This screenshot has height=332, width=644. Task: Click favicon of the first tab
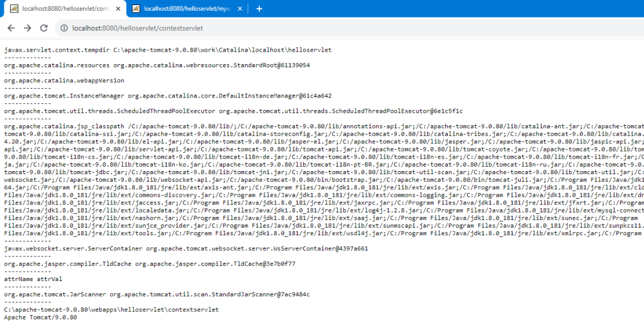click(x=14, y=9)
